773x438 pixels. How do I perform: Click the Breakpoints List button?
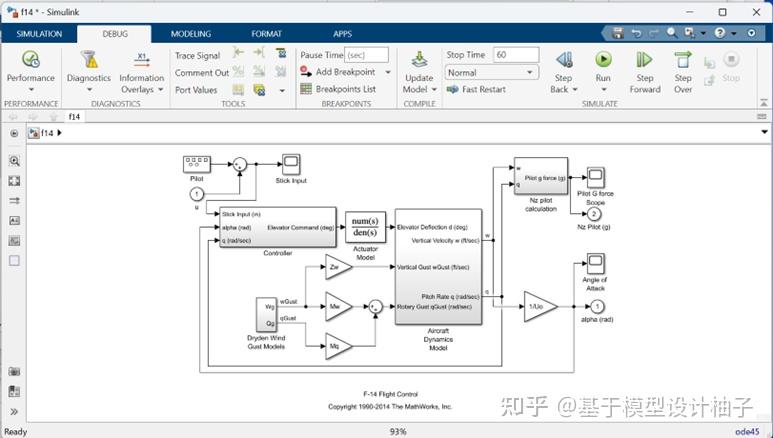[338, 89]
